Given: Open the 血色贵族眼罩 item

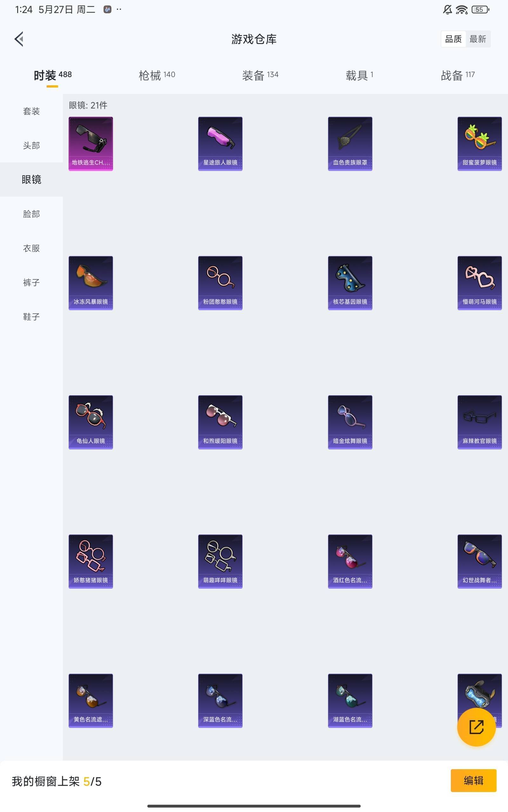Looking at the screenshot, I should click(350, 144).
